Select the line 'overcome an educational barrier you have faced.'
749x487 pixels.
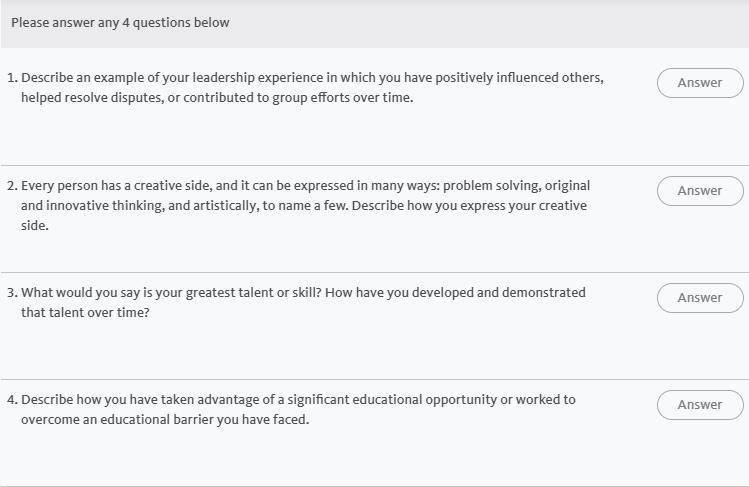click(x=165, y=420)
